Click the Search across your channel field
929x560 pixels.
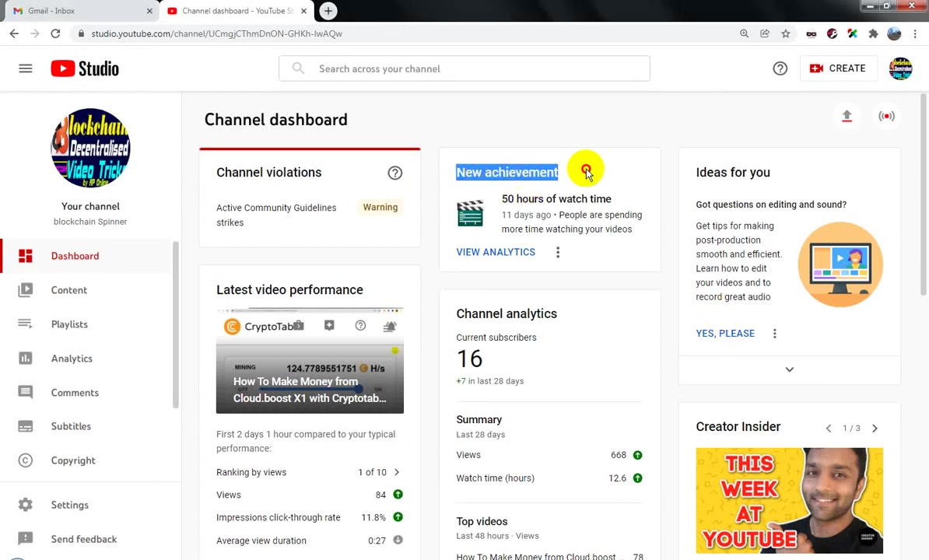(x=464, y=68)
